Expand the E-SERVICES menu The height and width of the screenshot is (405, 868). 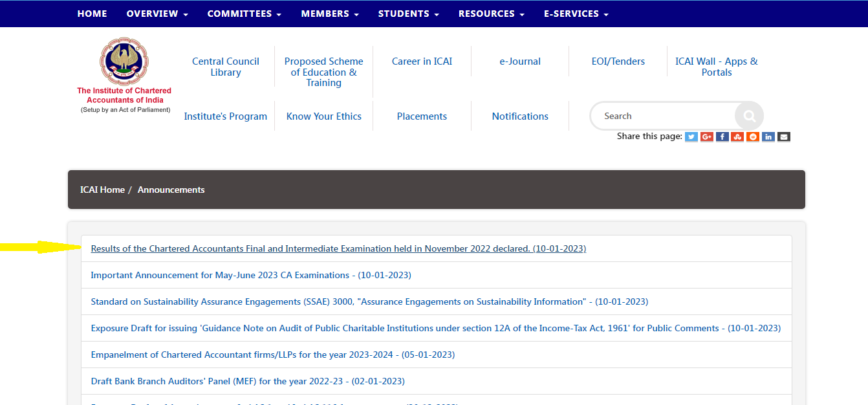[x=576, y=14]
